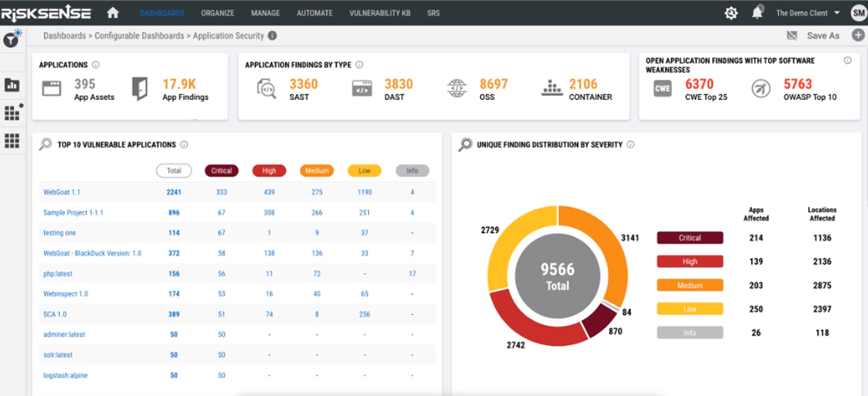Click WebGoat 1.1 total value 2241

174,192
